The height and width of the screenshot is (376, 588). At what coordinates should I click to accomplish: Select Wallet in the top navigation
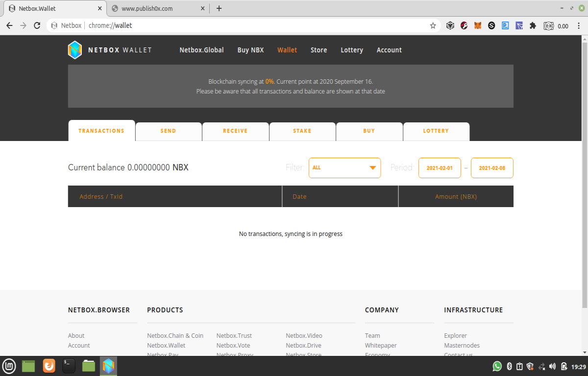(287, 50)
